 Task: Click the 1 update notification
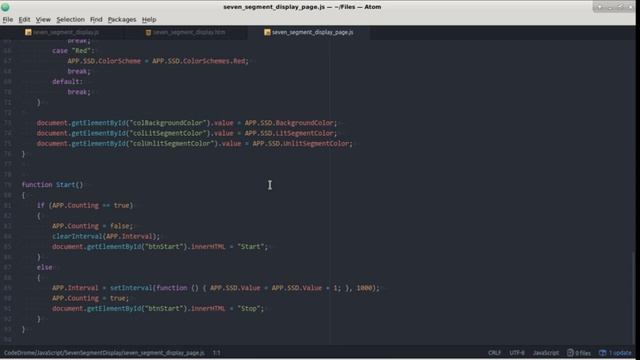[615, 353]
